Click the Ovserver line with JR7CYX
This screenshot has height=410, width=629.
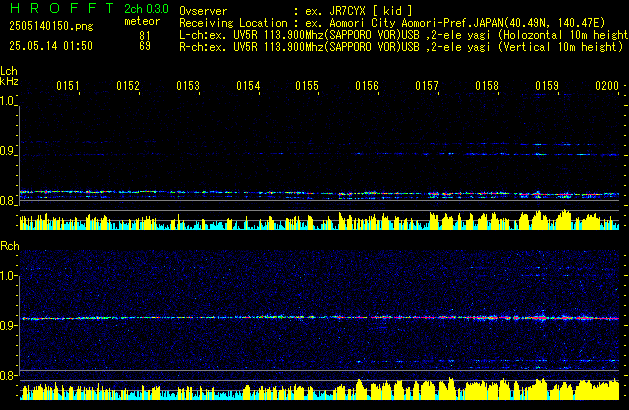pos(296,11)
